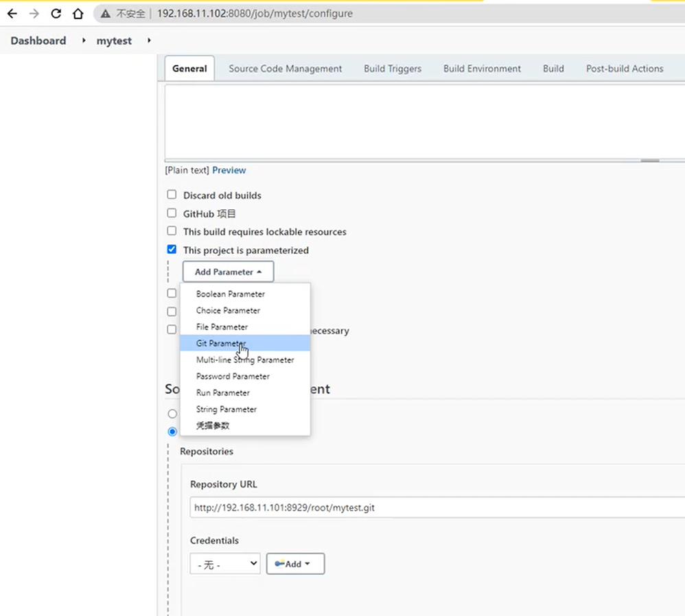Select the unselected radio button above Git
Screen dimensions: 685x616
point(172,414)
